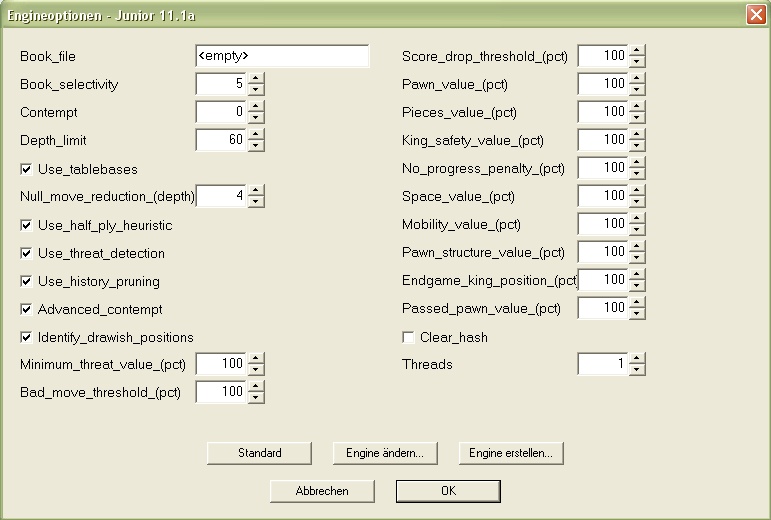Increase Contempt value with up arrow
This screenshot has width=771, height=520.
point(256,106)
